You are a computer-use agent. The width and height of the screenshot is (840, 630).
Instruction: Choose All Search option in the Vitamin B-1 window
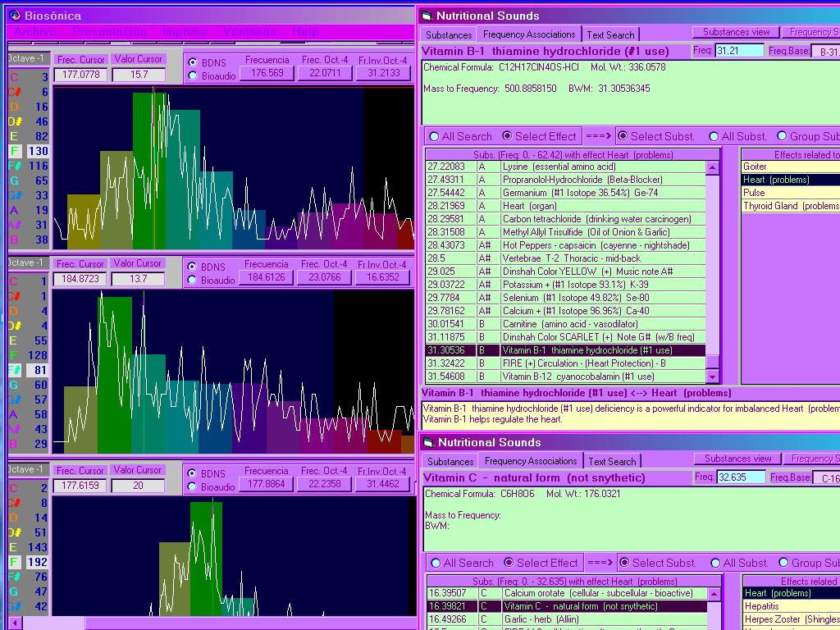click(x=434, y=136)
